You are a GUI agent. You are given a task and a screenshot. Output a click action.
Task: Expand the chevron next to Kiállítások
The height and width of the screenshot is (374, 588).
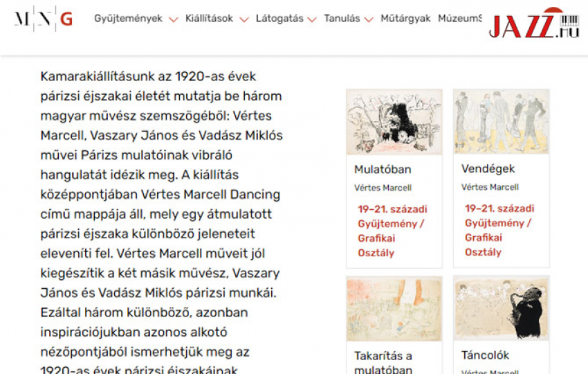coord(244,19)
